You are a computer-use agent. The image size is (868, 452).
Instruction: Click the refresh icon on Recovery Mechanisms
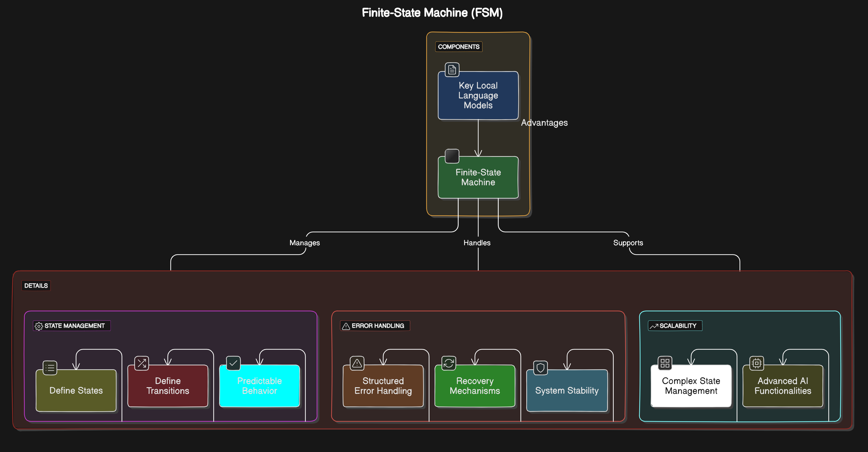tap(449, 363)
